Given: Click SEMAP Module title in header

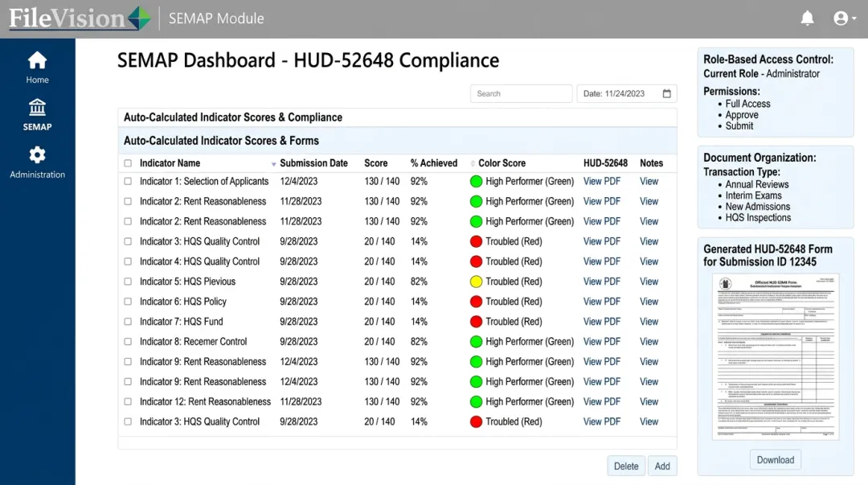Looking at the screenshot, I should tap(216, 18).
